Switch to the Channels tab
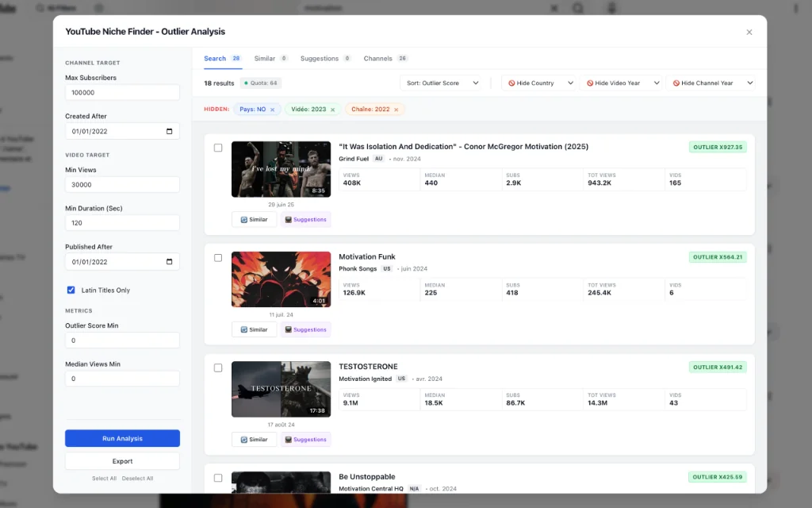Viewport: 812px width, 508px height. coord(377,58)
